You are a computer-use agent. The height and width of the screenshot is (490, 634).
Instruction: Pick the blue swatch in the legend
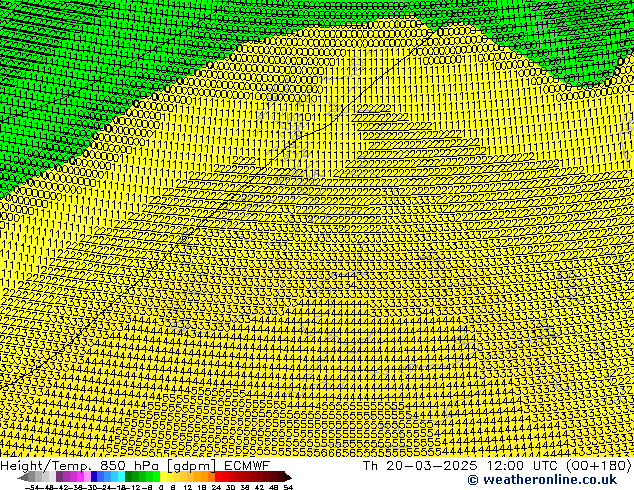click(x=100, y=477)
